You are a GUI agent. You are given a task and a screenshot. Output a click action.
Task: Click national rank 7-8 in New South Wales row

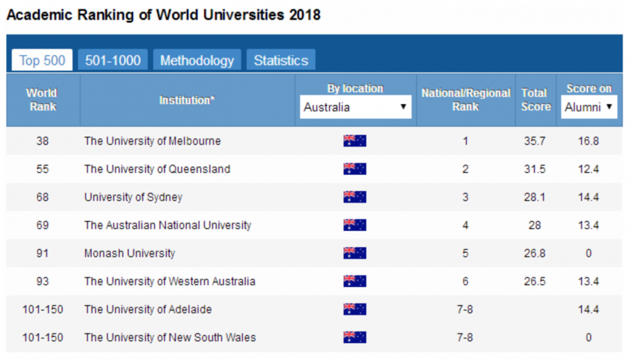465,338
